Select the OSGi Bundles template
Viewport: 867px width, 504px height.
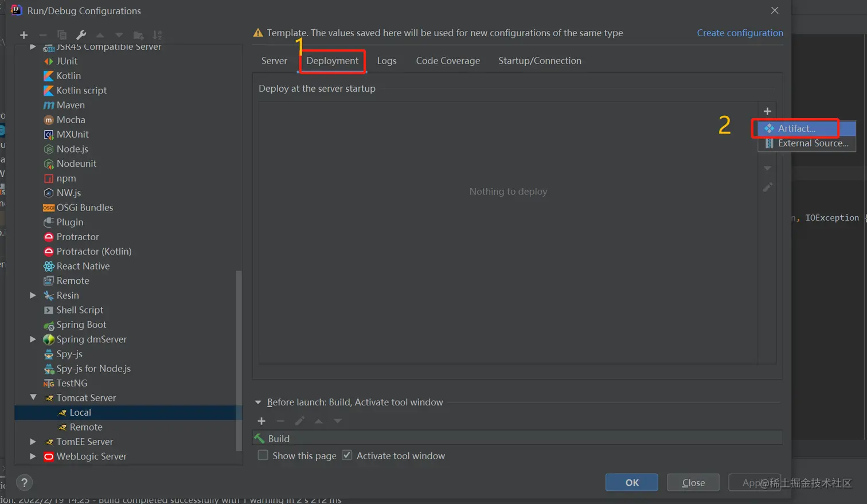tap(84, 208)
